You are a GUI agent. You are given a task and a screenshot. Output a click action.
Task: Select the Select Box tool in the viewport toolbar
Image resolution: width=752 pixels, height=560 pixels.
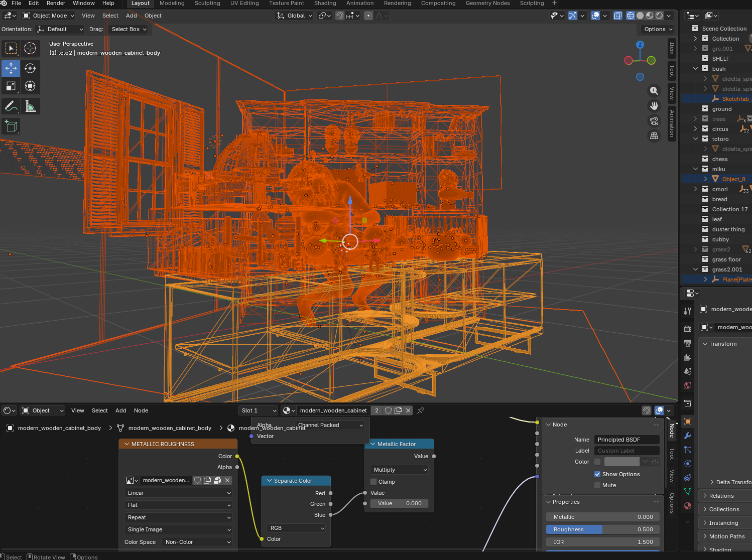point(11,48)
